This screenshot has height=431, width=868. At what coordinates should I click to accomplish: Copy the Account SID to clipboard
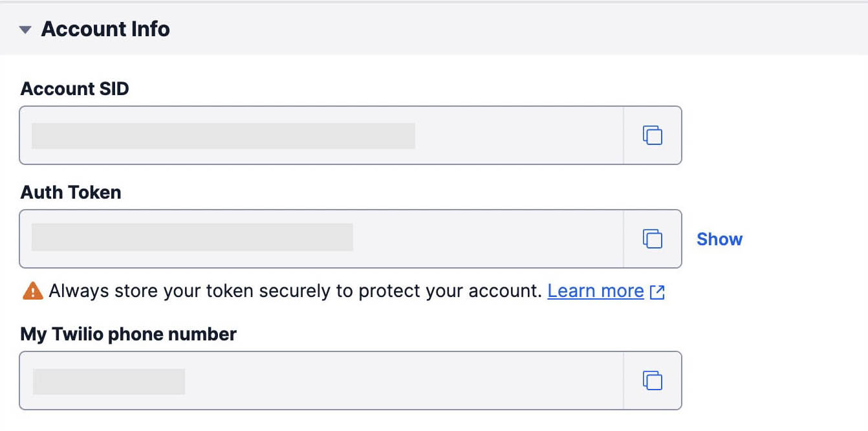coord(652,135)
